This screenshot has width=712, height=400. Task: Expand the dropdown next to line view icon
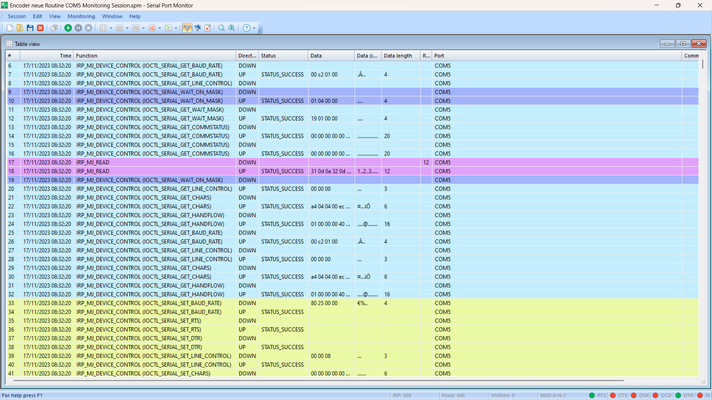127,28
